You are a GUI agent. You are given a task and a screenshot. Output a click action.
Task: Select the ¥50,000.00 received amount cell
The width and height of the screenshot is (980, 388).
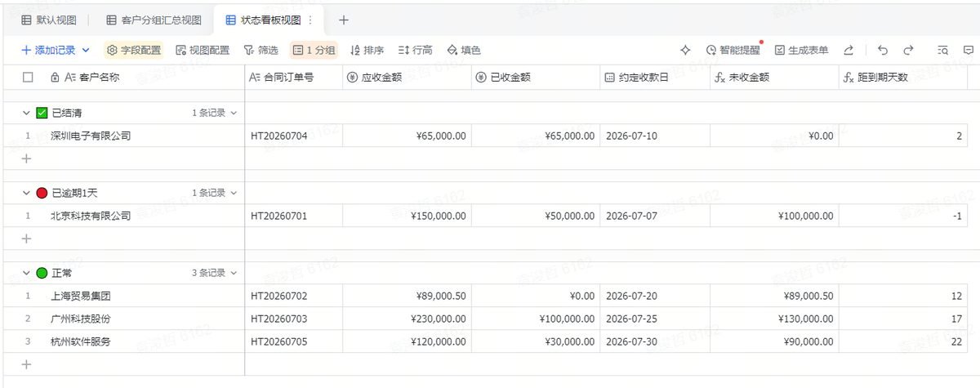tap(536, 216)
